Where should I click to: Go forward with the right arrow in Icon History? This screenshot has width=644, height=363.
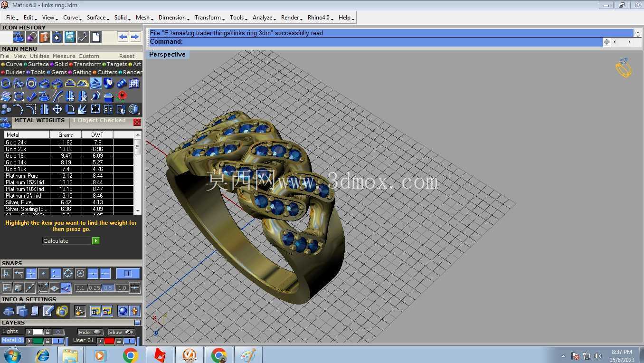click(x=135, y=37)
